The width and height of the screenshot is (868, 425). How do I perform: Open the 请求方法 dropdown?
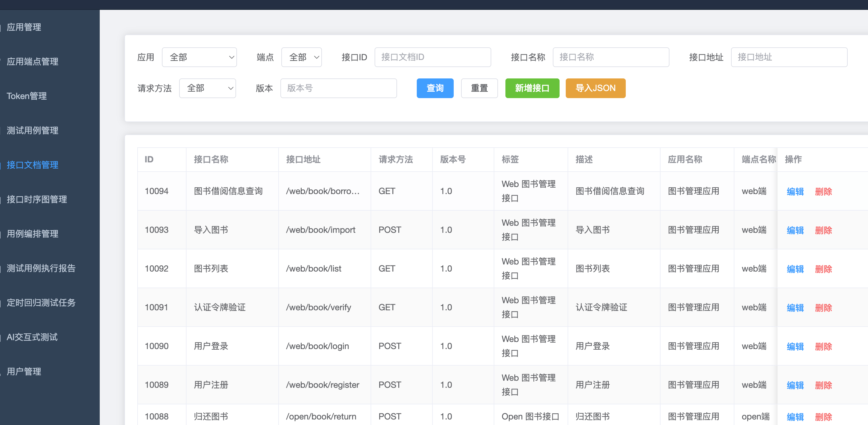tap(207, 88)
